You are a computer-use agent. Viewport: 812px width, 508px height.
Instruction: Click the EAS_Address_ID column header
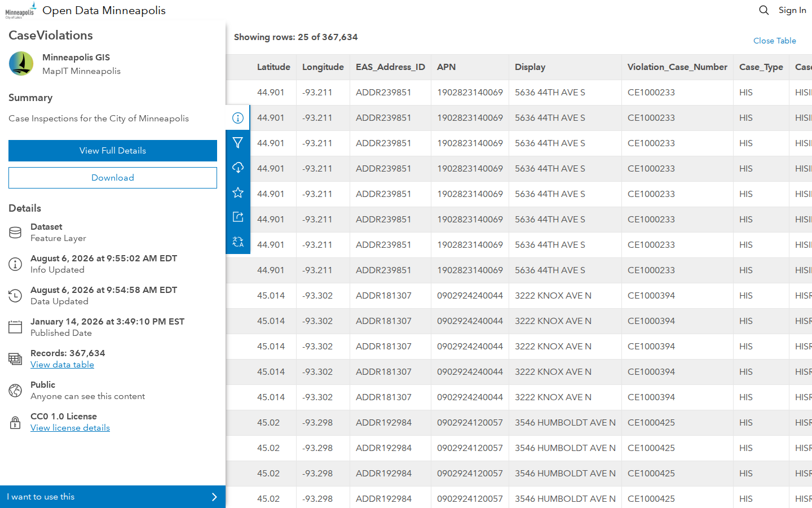click(x=390, y=67)
